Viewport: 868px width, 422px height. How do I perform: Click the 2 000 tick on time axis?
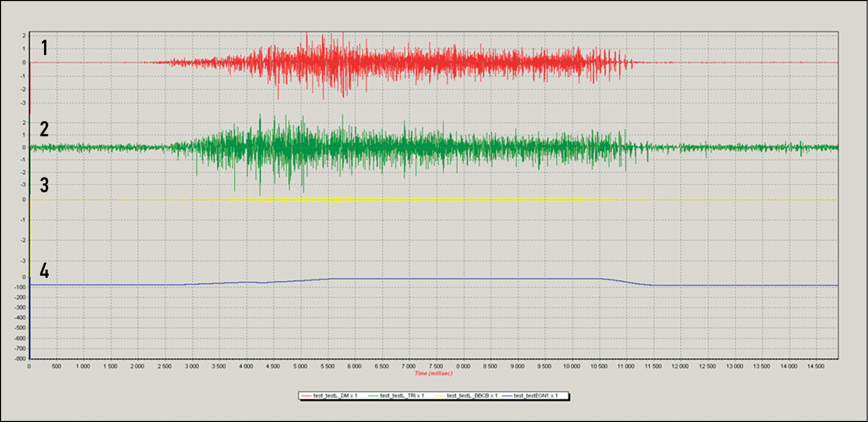[x=137, y=366]
